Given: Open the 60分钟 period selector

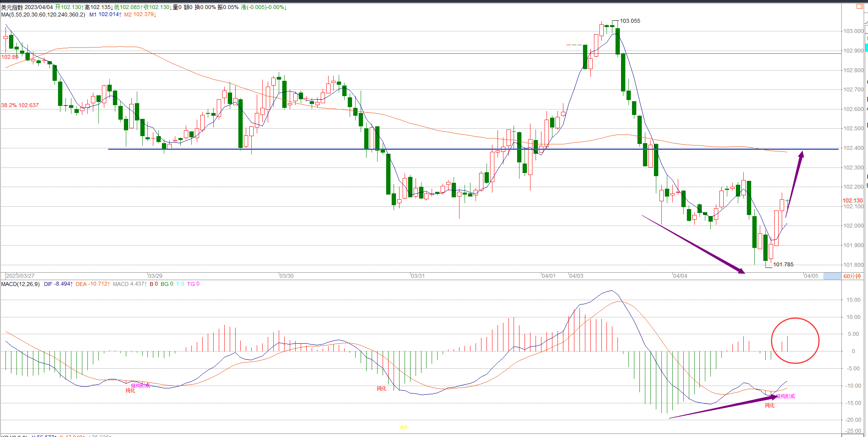Looking at the screenshot, I should coord(852,276).
